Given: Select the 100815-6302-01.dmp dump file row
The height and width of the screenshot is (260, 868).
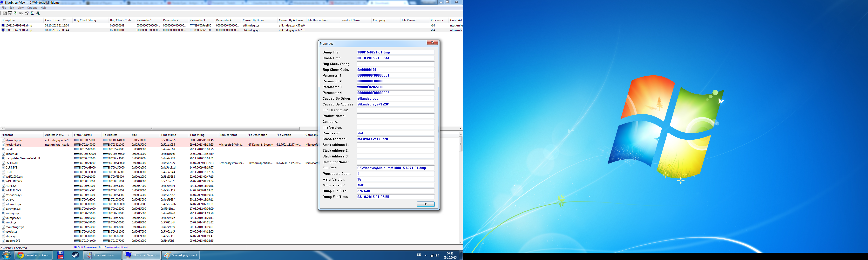Looking at the screenshot, I should coord(19,26).
